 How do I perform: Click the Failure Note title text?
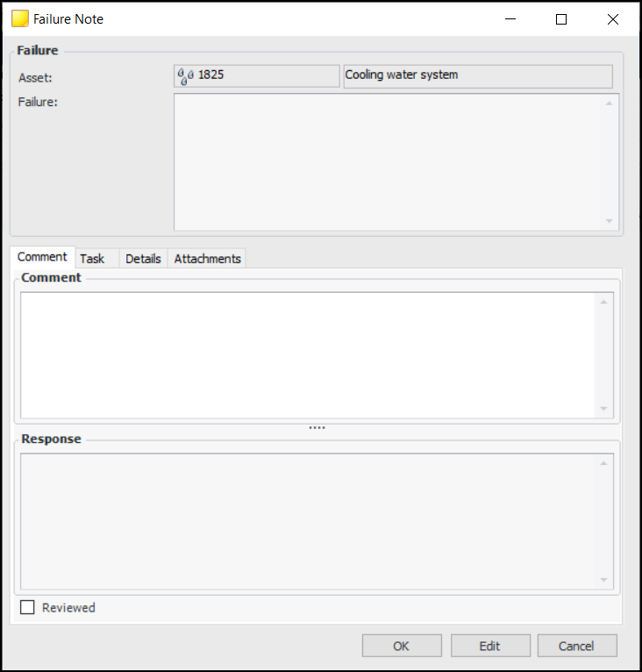pyautogui.click(x=68, y=19)
